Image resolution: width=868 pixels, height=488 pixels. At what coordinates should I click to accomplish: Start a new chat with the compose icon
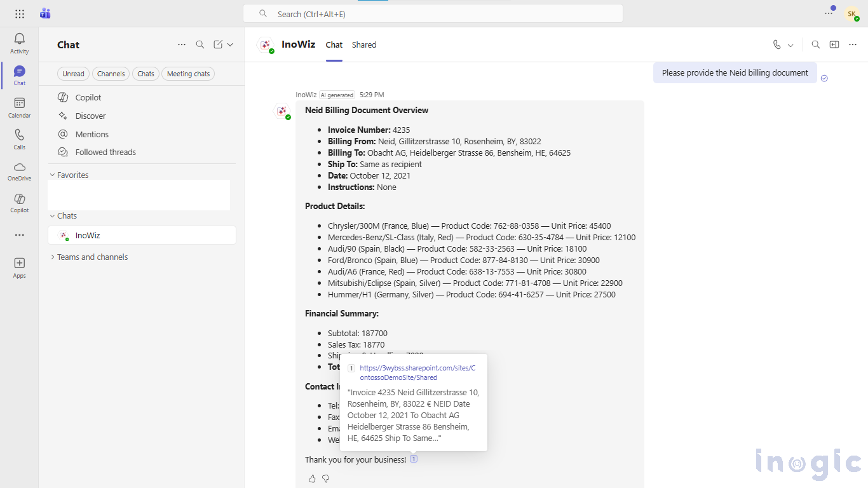(x=217, y=44)
